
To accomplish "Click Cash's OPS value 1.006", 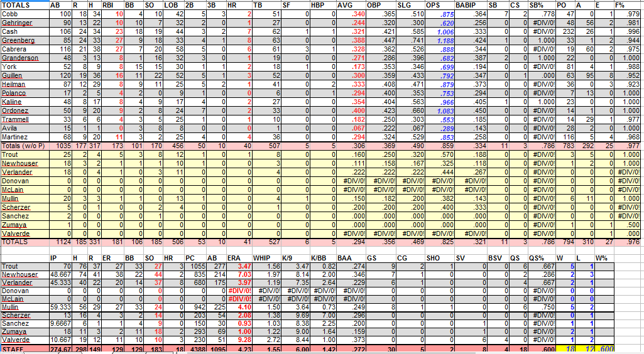I will tap(440, 31).
